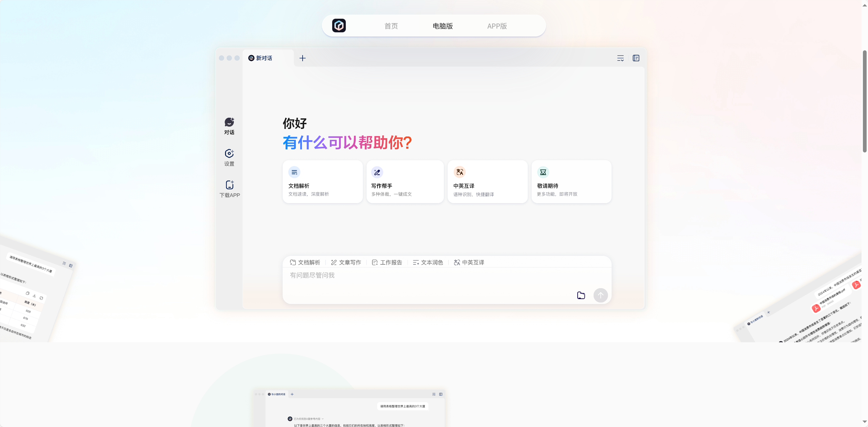Select 文本润色 shortcut above the input box
868x427 pixels.
pos(428,262)
